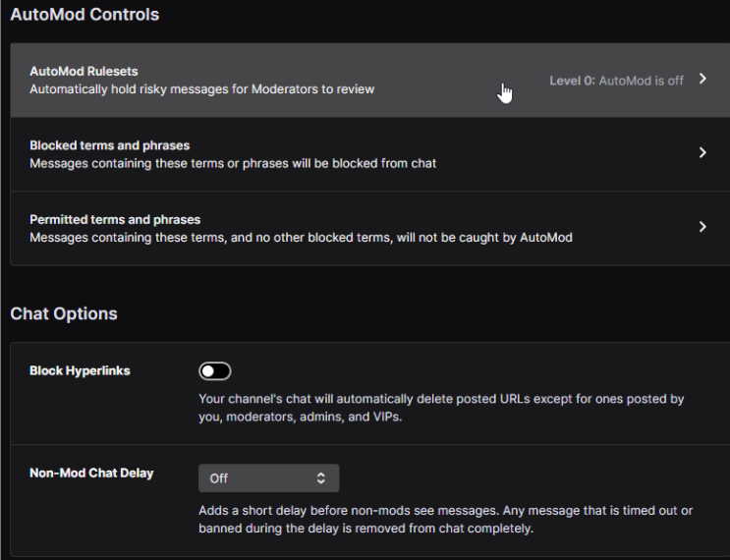Image resolution: width=730 pixels, height=560 pixels.
Task: Open Permitted terms and phrases title
Action: coord(115,219)
